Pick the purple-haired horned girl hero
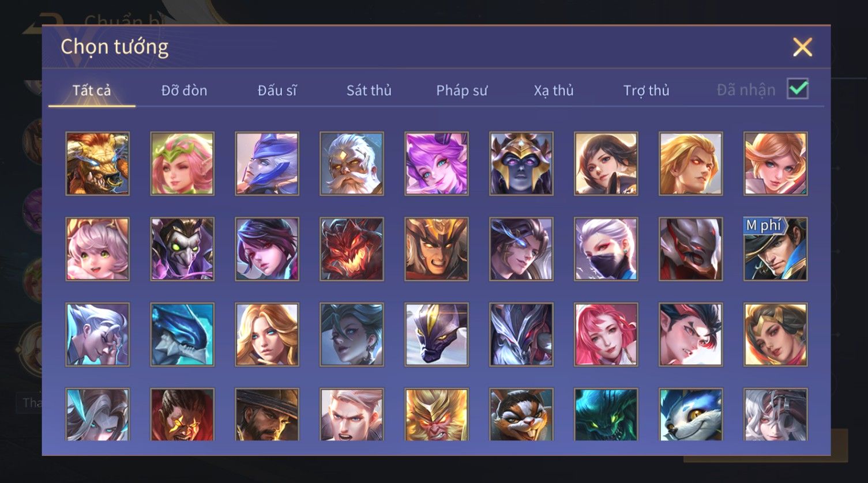 coord(437,164)
